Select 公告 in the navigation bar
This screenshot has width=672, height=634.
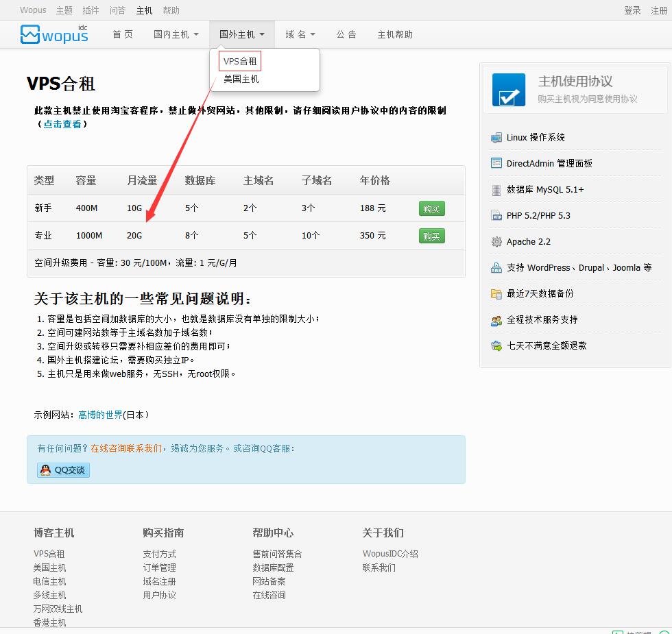point(346,34)
